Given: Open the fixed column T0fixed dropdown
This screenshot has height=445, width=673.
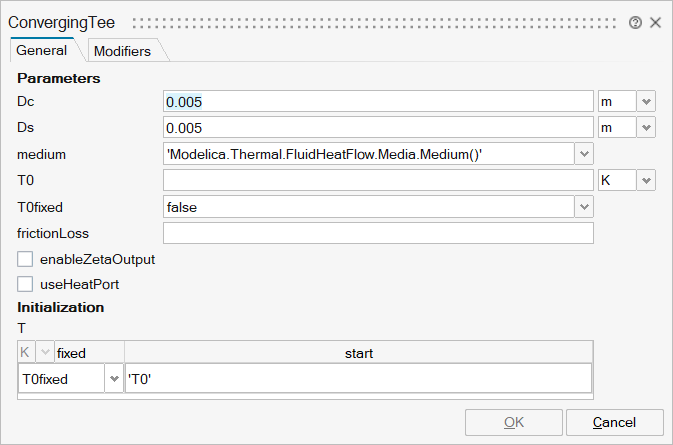Looking at the screenshot, I should tap(114, 379).
